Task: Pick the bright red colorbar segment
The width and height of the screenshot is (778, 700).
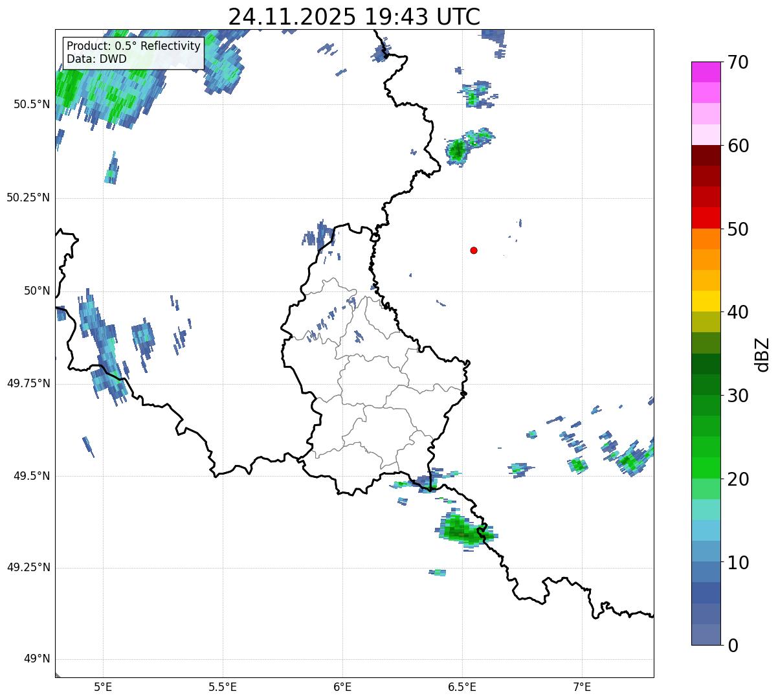Action: (x=706, y=218)
